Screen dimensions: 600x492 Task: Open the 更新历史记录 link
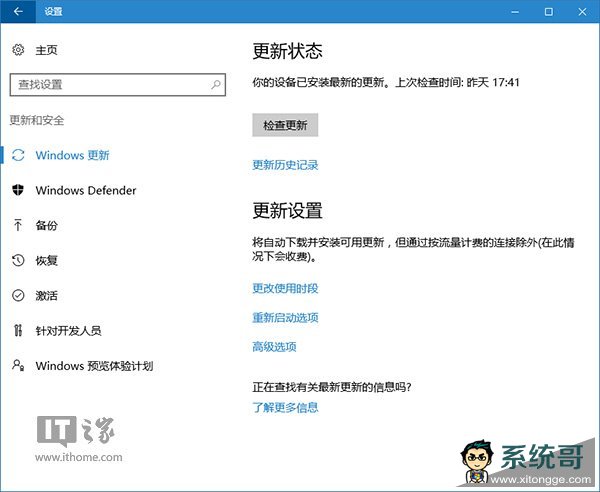(x=285, y=165)
